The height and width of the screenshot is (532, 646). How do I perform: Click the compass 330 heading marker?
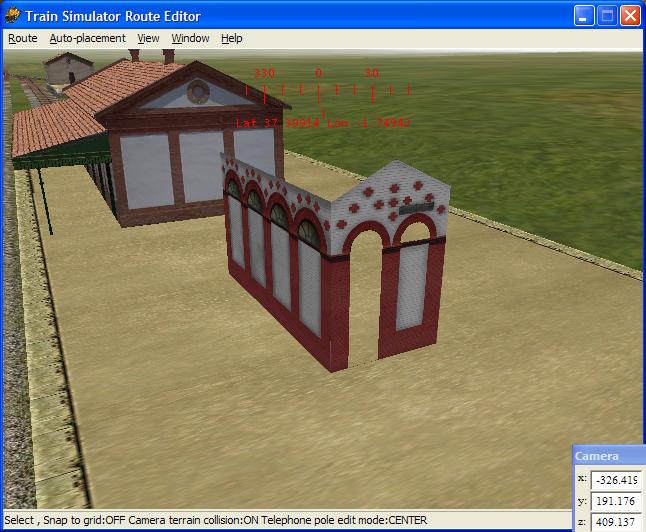pos(264,74)
